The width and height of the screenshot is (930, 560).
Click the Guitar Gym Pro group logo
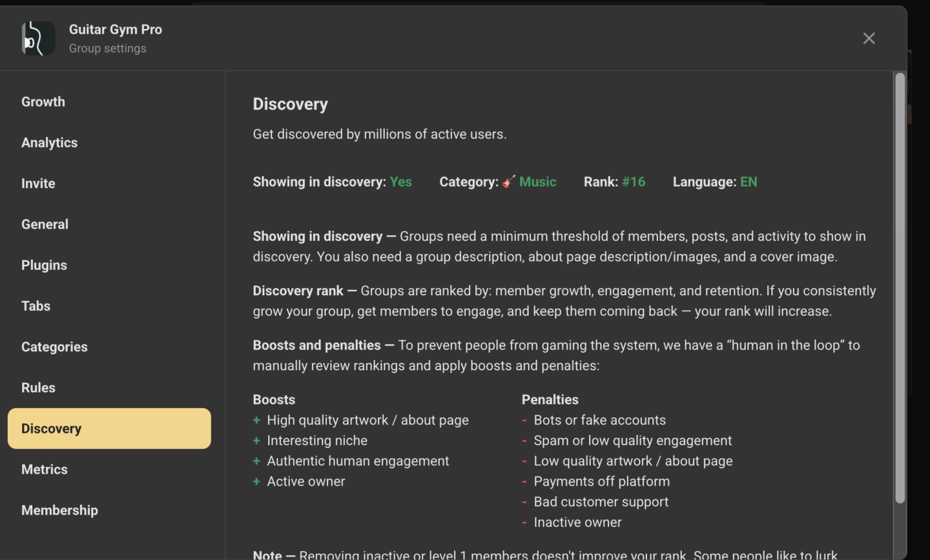point(37,38)
